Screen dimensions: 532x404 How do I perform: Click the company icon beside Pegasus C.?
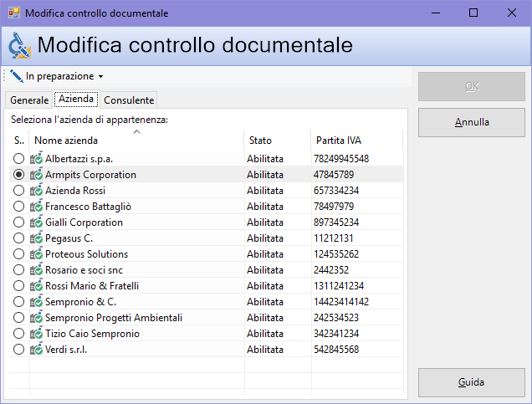[x=36, y=238]
